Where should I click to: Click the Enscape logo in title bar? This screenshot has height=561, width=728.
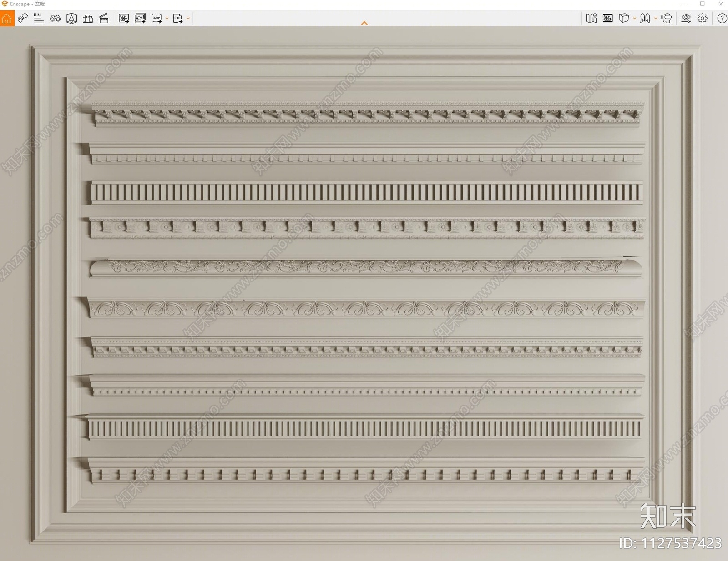point(5,4)
